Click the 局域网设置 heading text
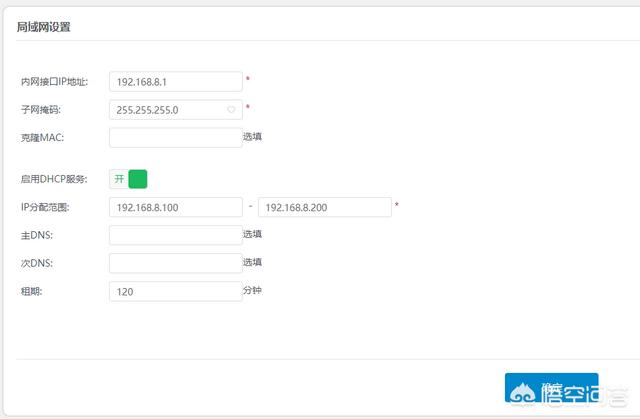The image size is (640, 419). click(x=44, y=27)
